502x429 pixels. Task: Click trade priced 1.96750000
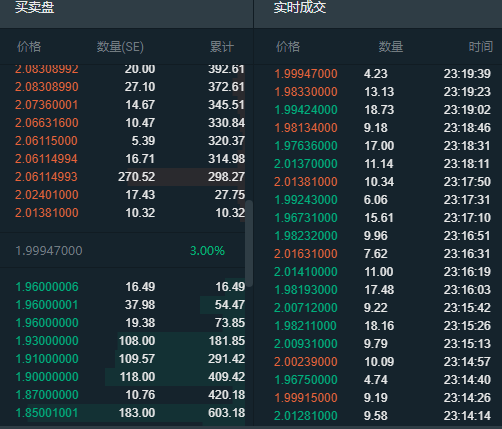pos(378,380)
